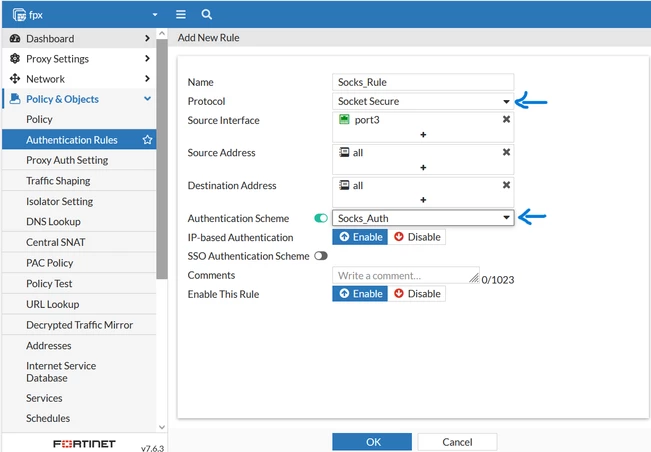This screenshot has width=651, height=452.
Task: Open Traffic Shaping
Action: click(x=79, y=181)
